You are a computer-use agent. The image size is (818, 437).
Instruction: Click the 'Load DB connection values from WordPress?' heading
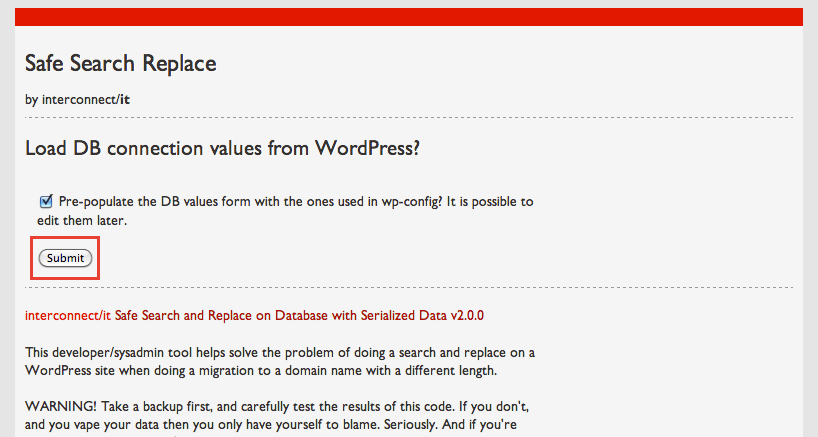(x=222, y=149)
